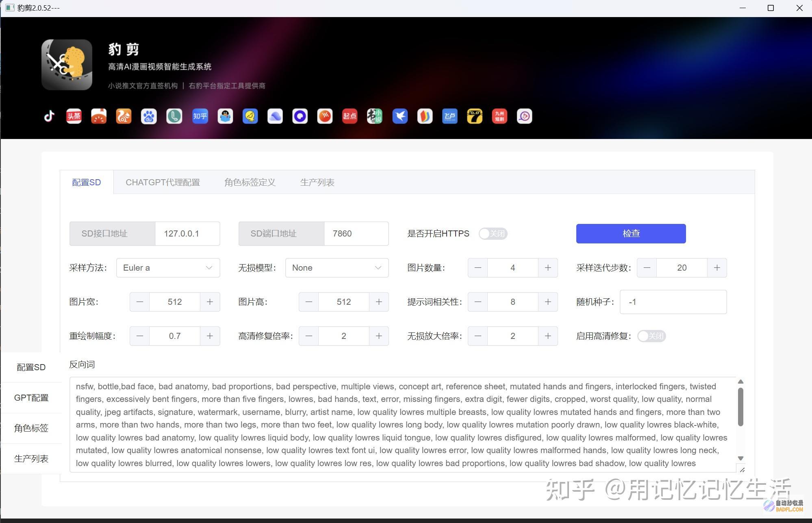Open the 无损模型 None dropdown
This screenshot has width=812, height=523.
point(337,268)
